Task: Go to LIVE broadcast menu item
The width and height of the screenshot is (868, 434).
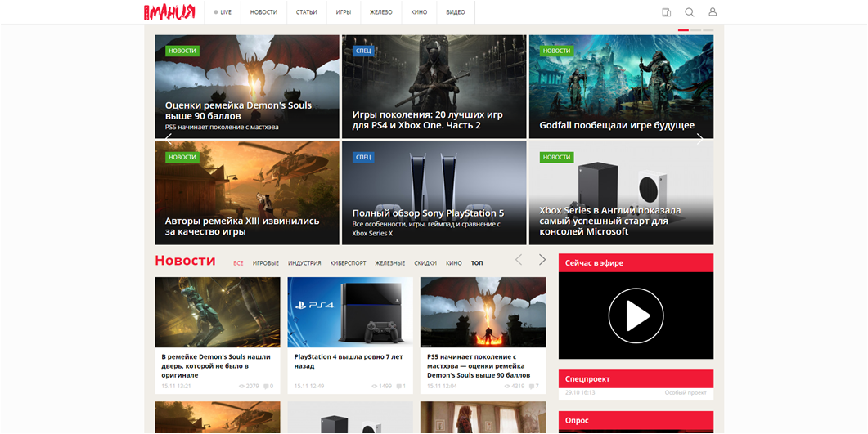Action: tap(223, 12)
